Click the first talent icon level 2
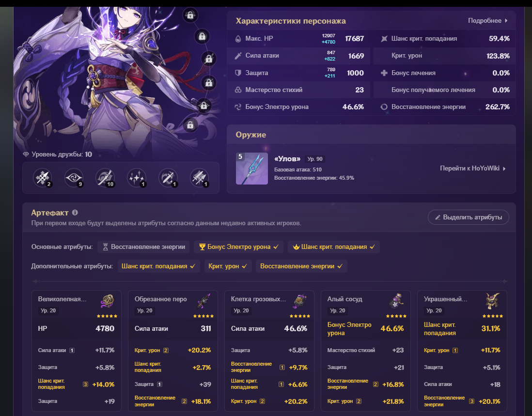 [x=43, y=178]
